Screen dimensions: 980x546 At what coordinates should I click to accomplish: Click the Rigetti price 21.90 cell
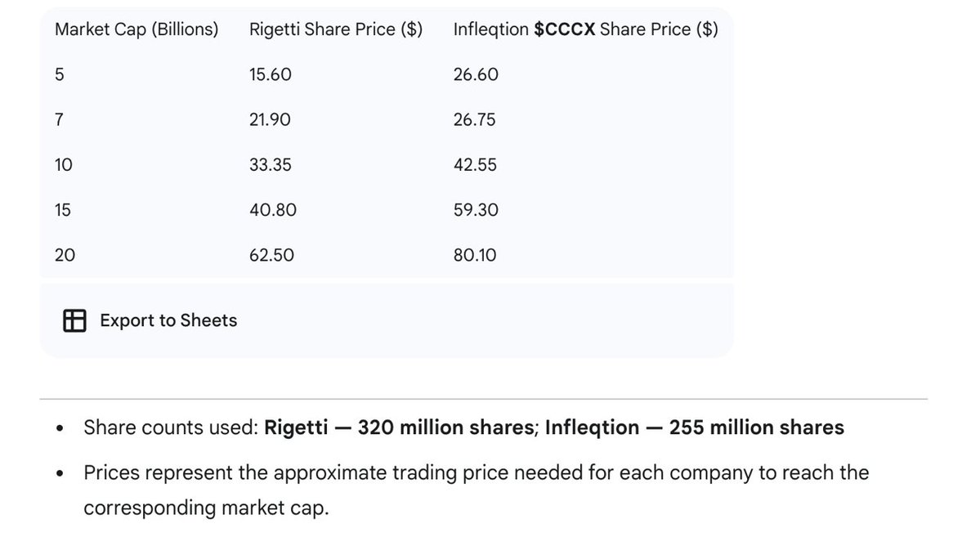coord(270,120)
